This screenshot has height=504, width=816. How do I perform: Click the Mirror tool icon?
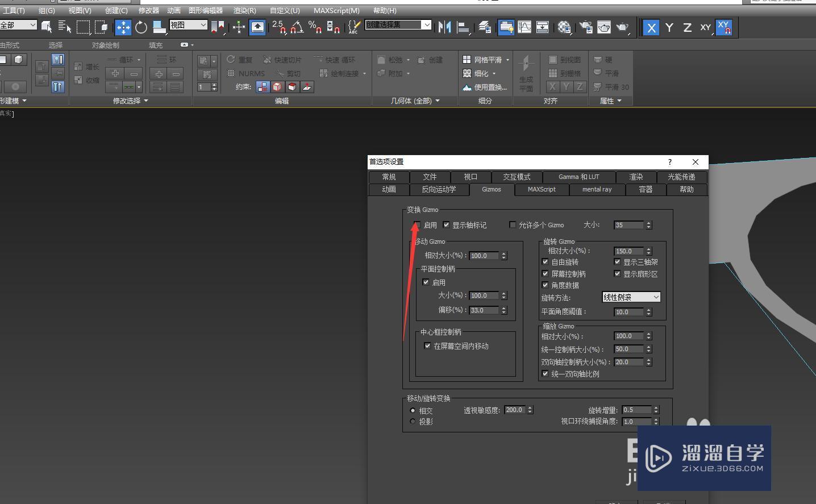pyautogui.click(x=444, y=27)
